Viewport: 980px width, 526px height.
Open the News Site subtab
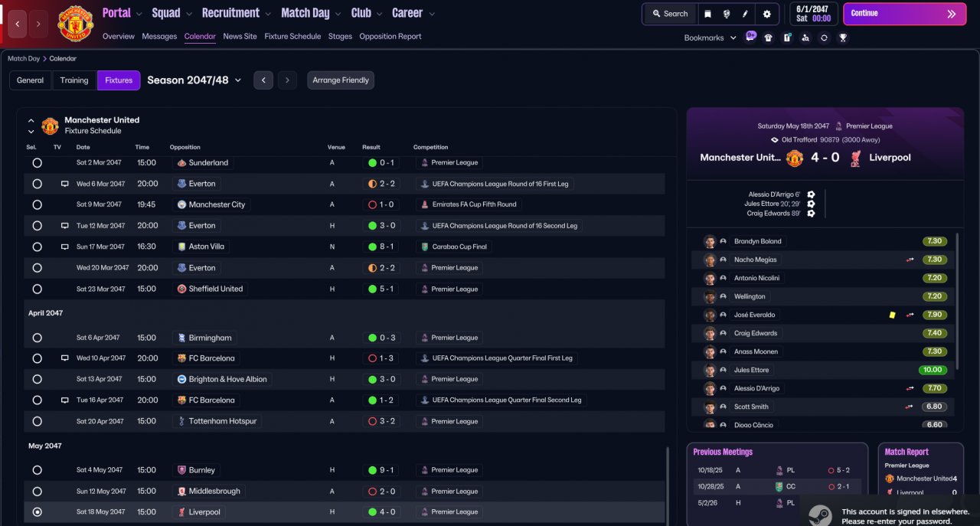click(240, 36)
